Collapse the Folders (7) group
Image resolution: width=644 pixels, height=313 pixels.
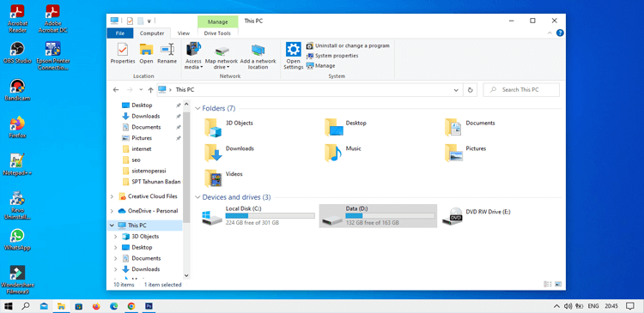click(198, 109)
